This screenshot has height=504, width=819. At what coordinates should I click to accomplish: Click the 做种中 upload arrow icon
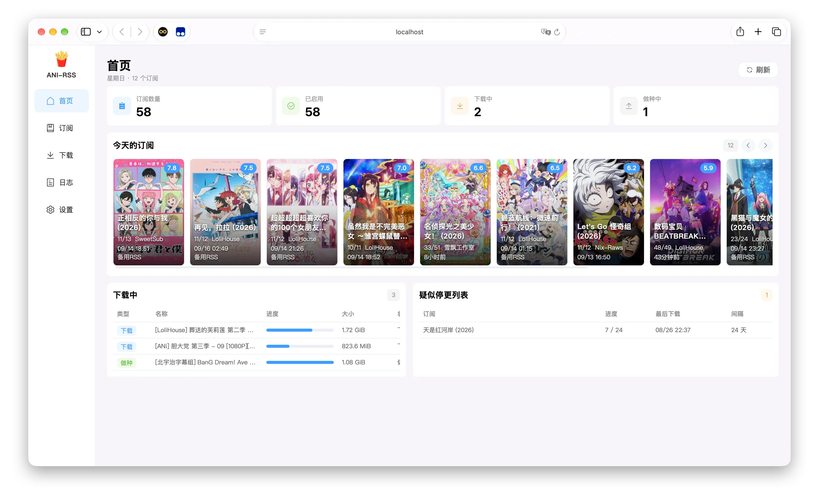629,106
